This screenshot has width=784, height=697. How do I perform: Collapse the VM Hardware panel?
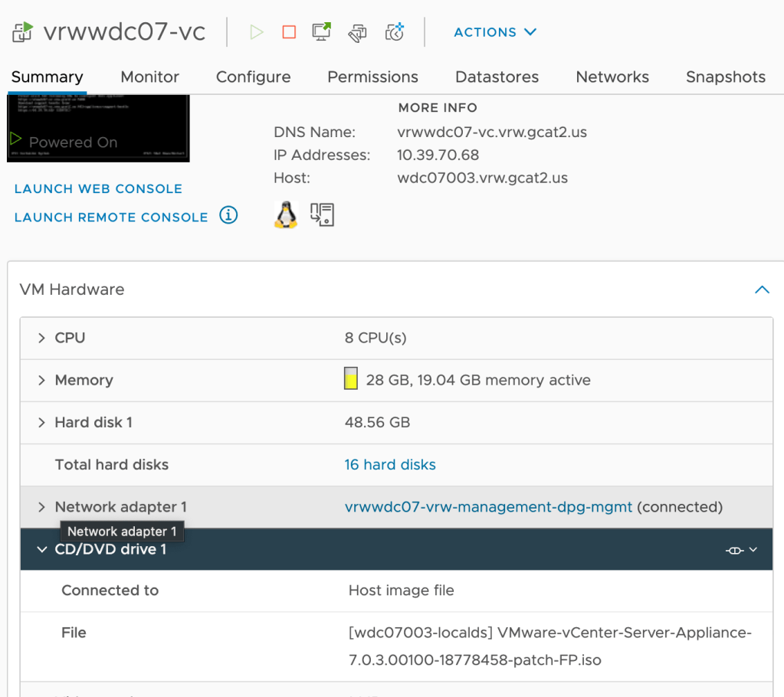[762, 290]
